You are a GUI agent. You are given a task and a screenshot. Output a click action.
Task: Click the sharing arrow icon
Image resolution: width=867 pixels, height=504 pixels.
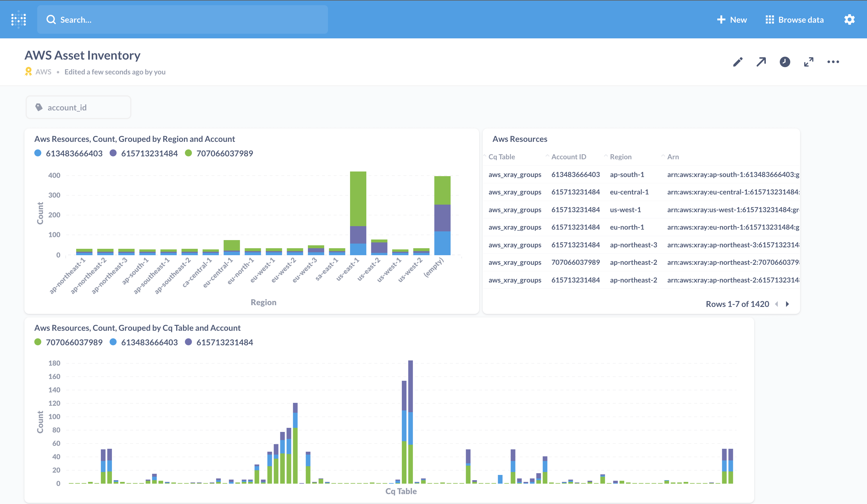761,62
